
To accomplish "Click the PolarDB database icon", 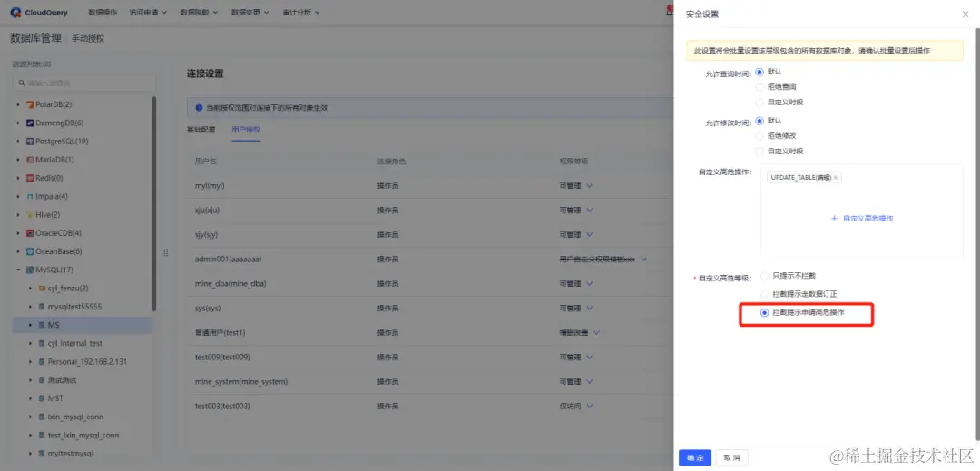I will (x=29, y=104).
